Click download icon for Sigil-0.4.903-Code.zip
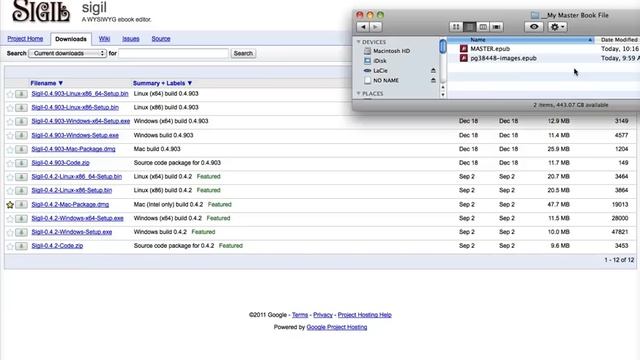Image resolution: width=640 pixels, height=360 pixels. click(x=21, y=163)
